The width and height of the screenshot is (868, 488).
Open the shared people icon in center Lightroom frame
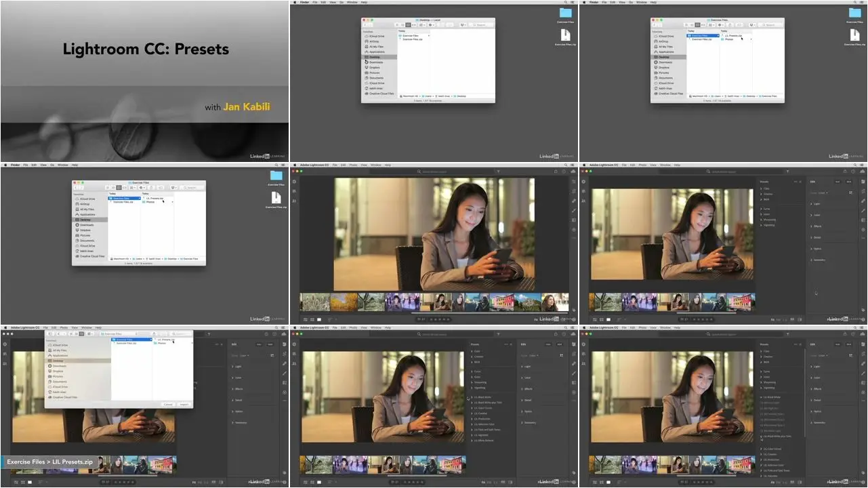[x=295, y=201]
